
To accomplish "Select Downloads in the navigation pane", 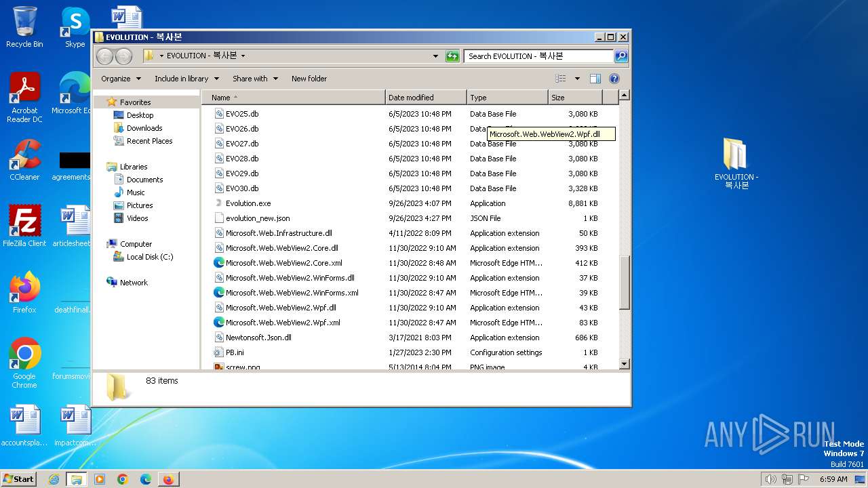I will tap(144, 128).
